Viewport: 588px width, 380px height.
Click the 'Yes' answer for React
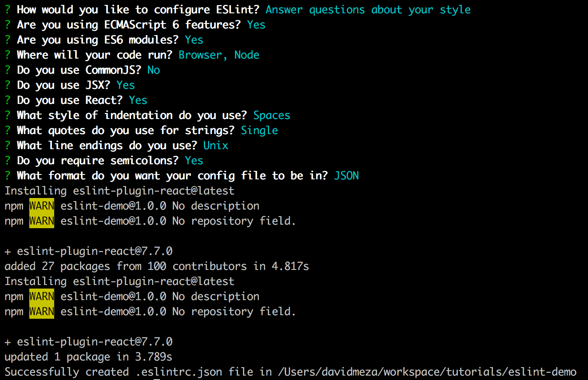click(x=138, y=100)
